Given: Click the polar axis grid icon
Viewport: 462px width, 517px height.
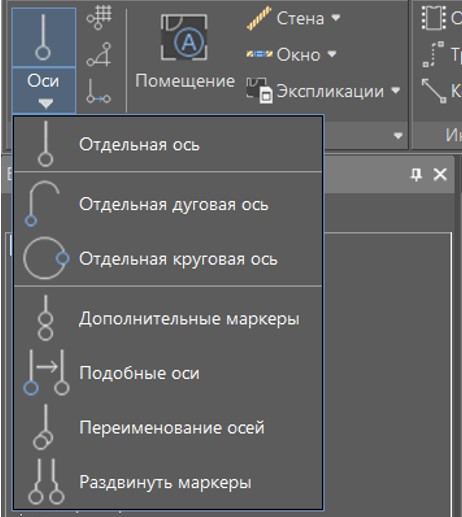Looking at the screenshot, I should [x=99, y=55].
